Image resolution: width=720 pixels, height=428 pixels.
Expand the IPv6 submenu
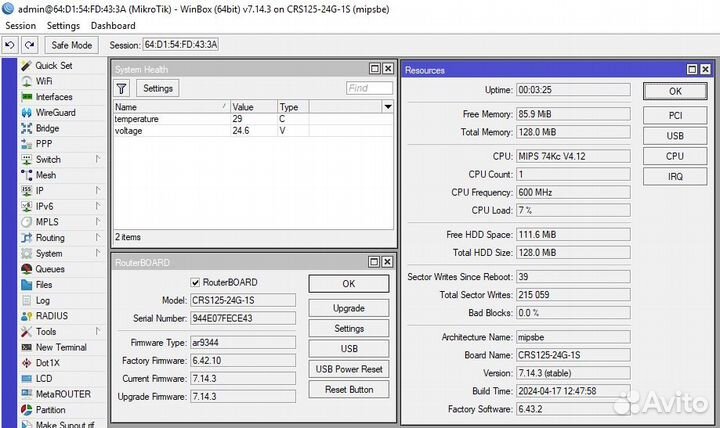point(98,206)
